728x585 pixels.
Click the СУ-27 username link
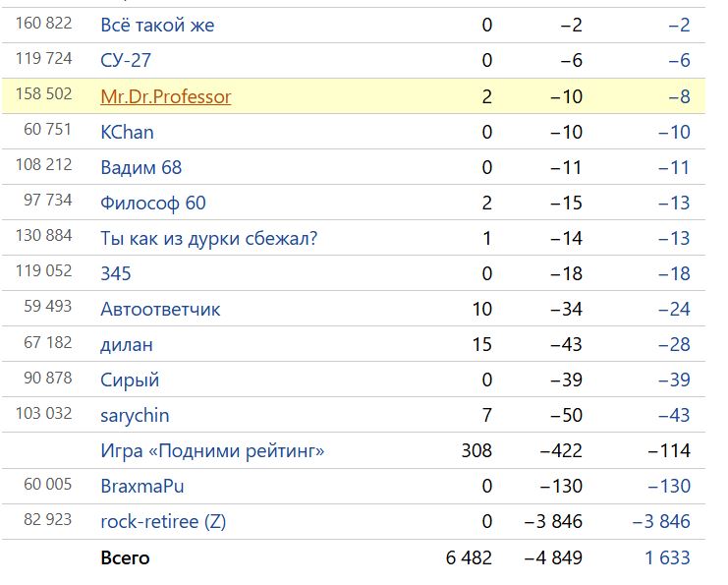coord(126,61)
